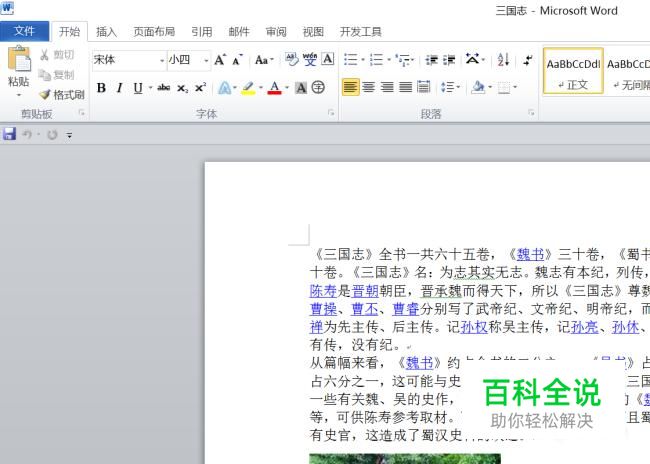Toggle Character Shading (gray A)
Image resolution: width=650 pixels, height=464 pixels.
[x=301, y=88]
